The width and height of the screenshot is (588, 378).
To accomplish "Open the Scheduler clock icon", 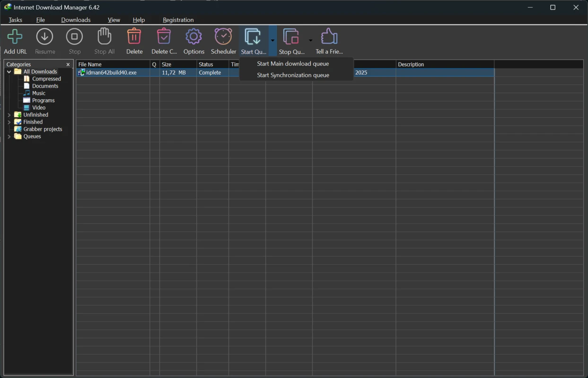I will 223,37.
